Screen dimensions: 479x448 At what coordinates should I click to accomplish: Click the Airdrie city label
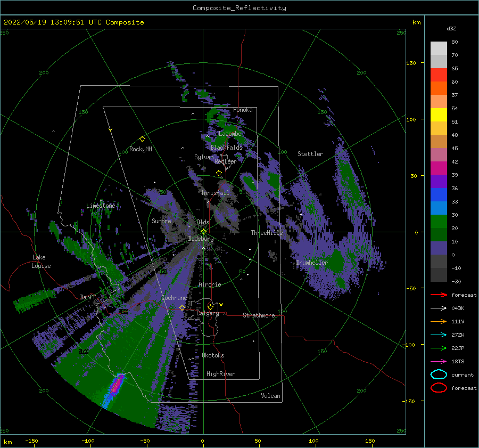tap(210, 284)
